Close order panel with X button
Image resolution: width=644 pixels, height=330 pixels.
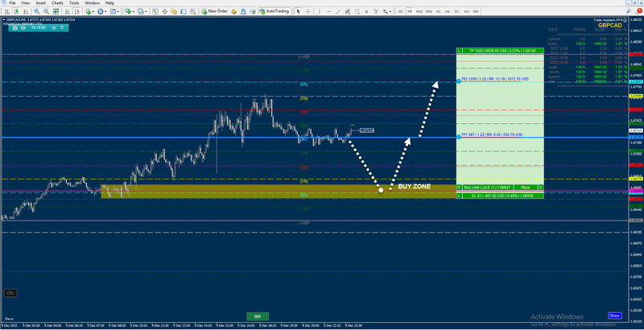pyautogui.click(x=541, y=188)
